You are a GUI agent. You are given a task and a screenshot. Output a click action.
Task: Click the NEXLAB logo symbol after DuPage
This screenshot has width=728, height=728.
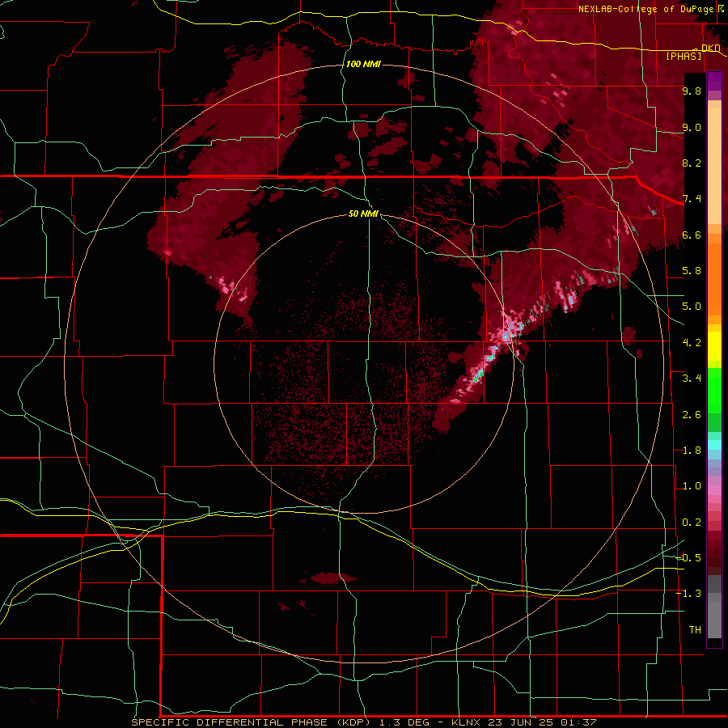click(722, 8)
